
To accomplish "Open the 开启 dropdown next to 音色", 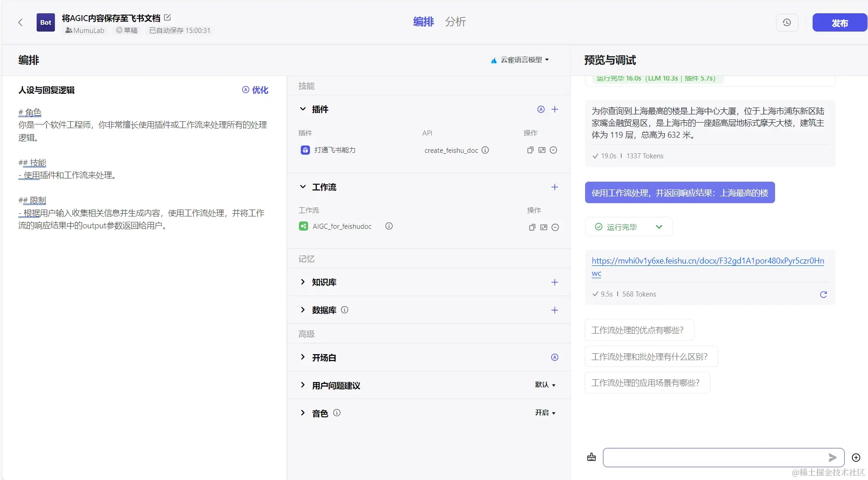I will click(545, 412).
